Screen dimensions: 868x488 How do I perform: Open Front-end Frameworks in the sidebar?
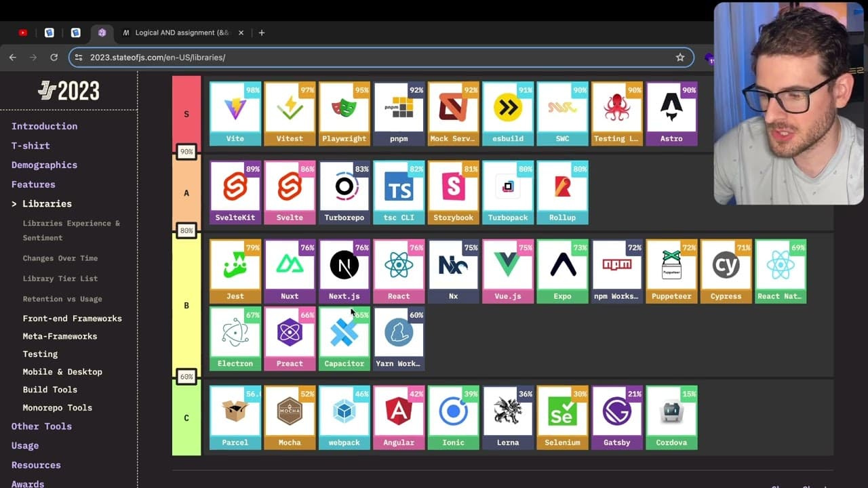(x=73, y=319)
